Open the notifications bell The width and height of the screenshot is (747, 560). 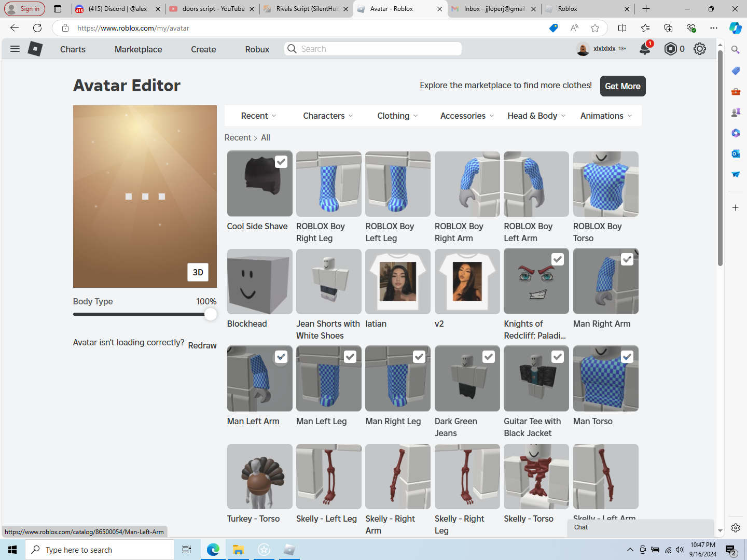tap(645, 49)
